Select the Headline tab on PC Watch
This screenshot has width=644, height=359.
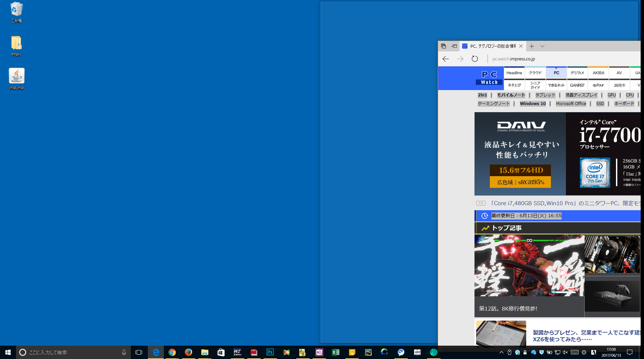(x=514, y=73)
